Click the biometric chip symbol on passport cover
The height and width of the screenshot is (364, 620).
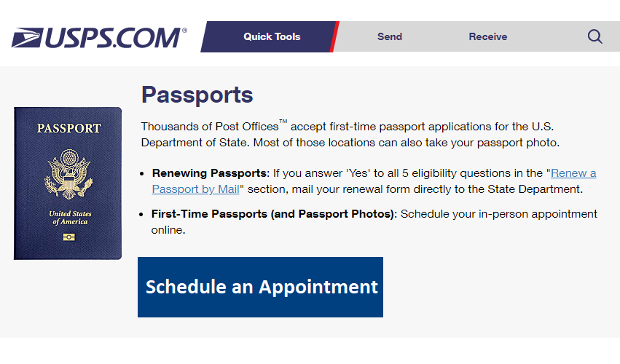(68, 237)
